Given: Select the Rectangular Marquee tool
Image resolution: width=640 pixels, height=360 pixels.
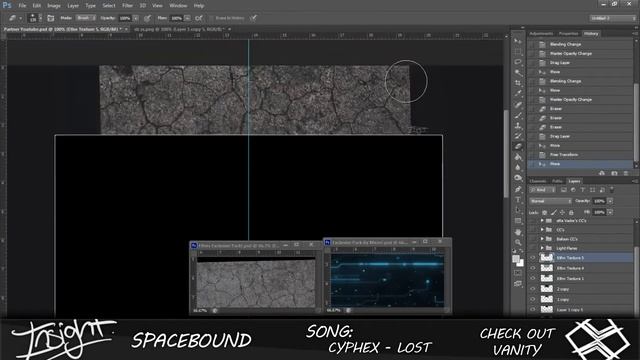Looking at the screenshot, I should pos(518,51).
